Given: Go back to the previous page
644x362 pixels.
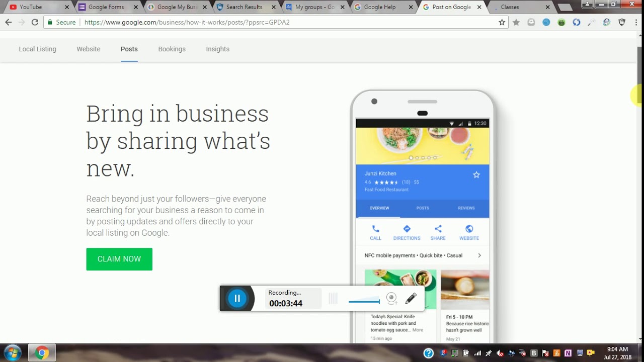Looking at the screenshot, I should click(8, 22).
